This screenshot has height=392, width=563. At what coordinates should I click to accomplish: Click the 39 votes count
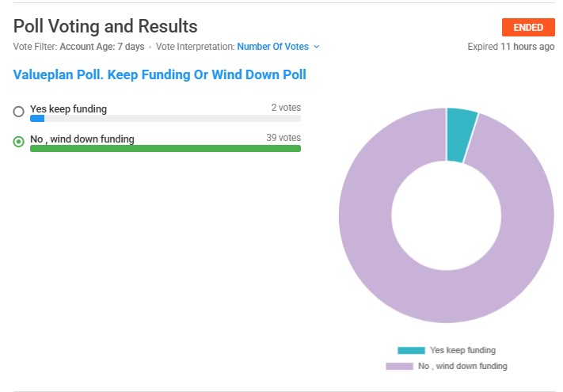tap(283, 138)
